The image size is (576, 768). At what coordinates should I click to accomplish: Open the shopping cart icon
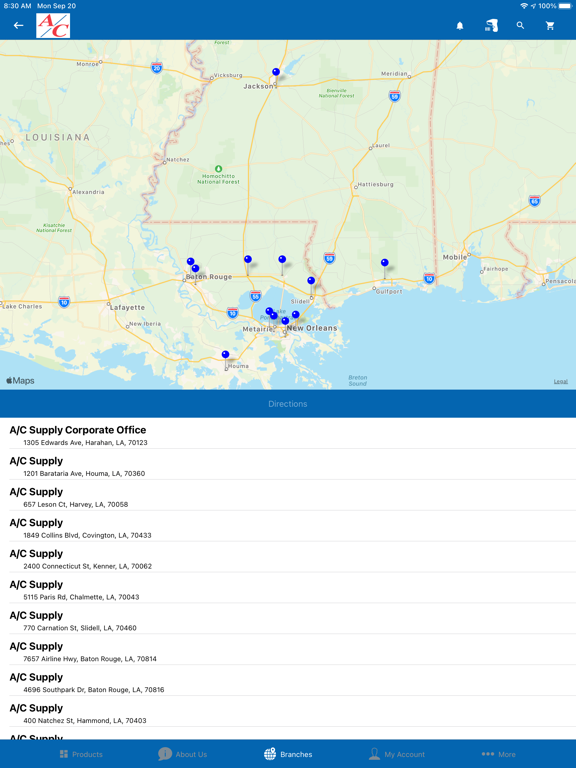pyautogui.click(x=550, y=25)
